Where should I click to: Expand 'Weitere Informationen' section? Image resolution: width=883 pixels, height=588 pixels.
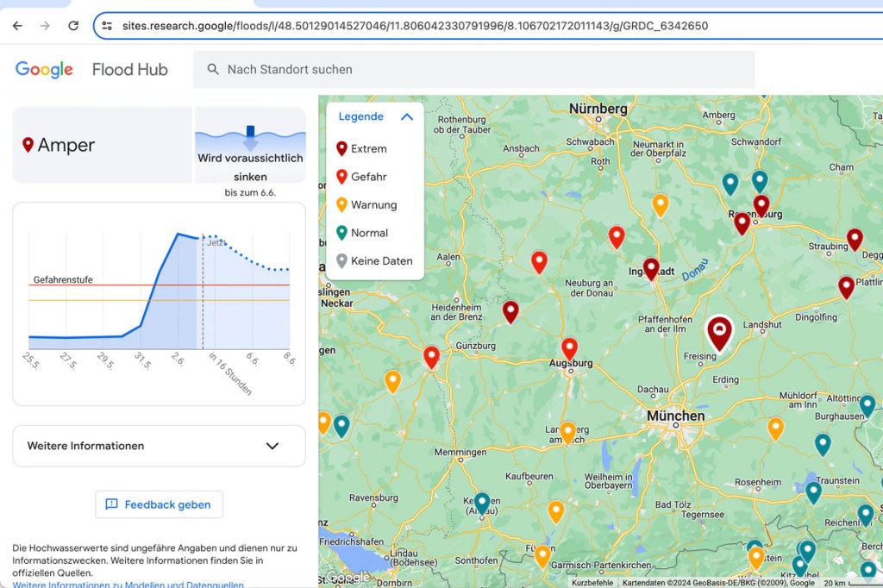(159, 446)
